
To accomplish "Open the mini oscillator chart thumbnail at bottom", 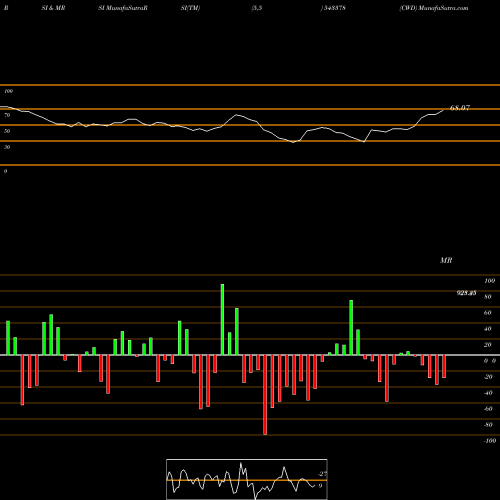I will click(x=247, y=479).
